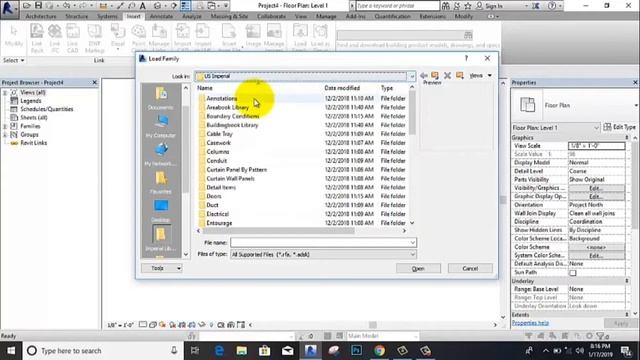Select the Cable Tray folder
Viewport: 640px width, 360px height.
[x=219, y=134]
